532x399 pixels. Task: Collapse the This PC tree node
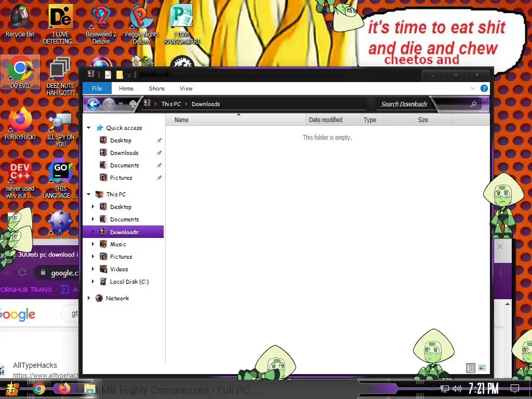[89, 194]
